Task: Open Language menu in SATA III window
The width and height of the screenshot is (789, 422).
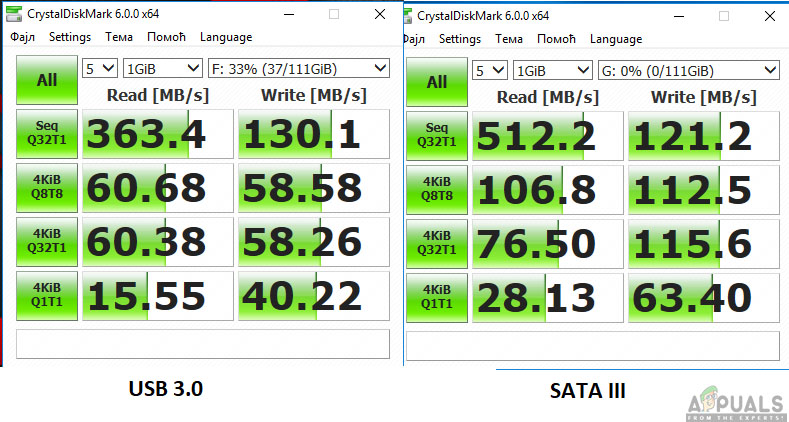Action: 616,39
